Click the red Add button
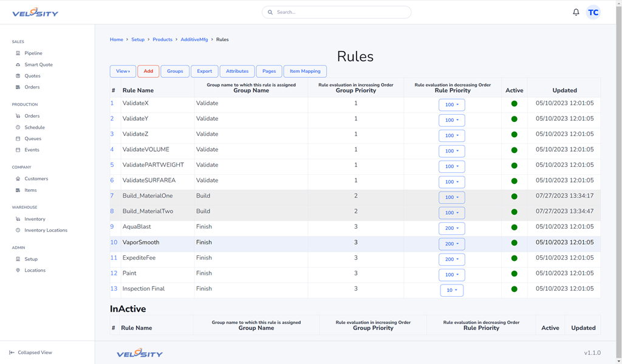This screenshot has width=622, height=364. [x=148, y=72]
